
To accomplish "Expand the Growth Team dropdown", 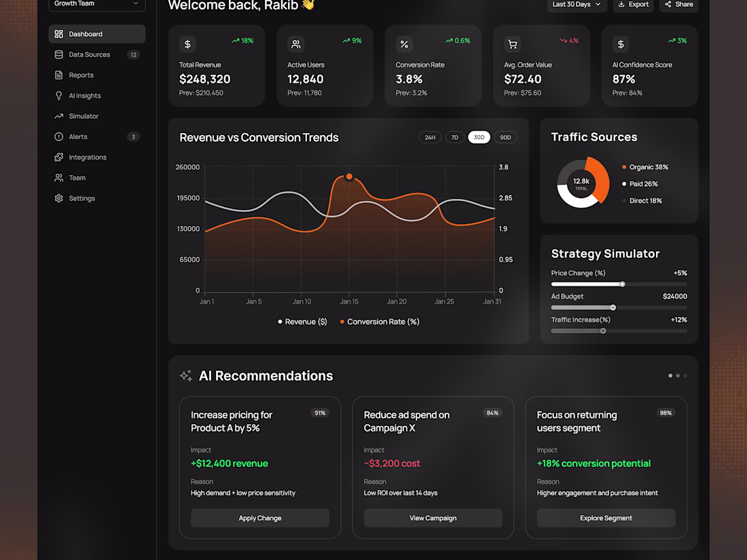I will click(96, 4).
